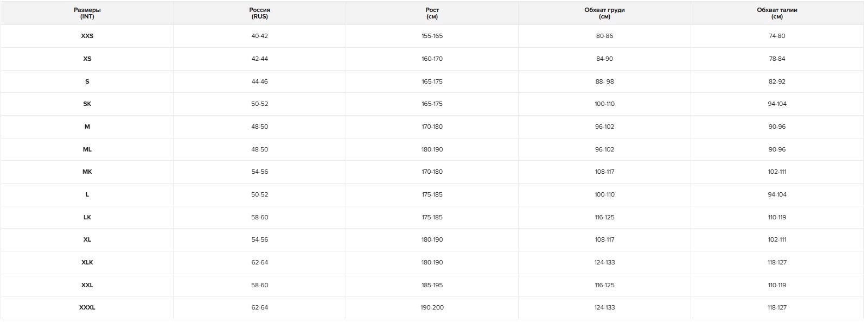
Task: Select the LK size label
Action: coord(87,217)
